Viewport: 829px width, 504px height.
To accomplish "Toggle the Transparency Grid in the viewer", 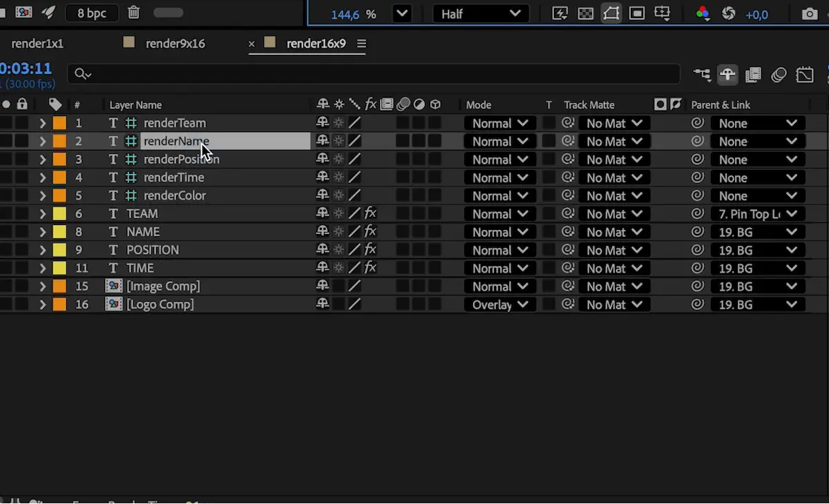I will pyautogui.click(x=586, y=13).
